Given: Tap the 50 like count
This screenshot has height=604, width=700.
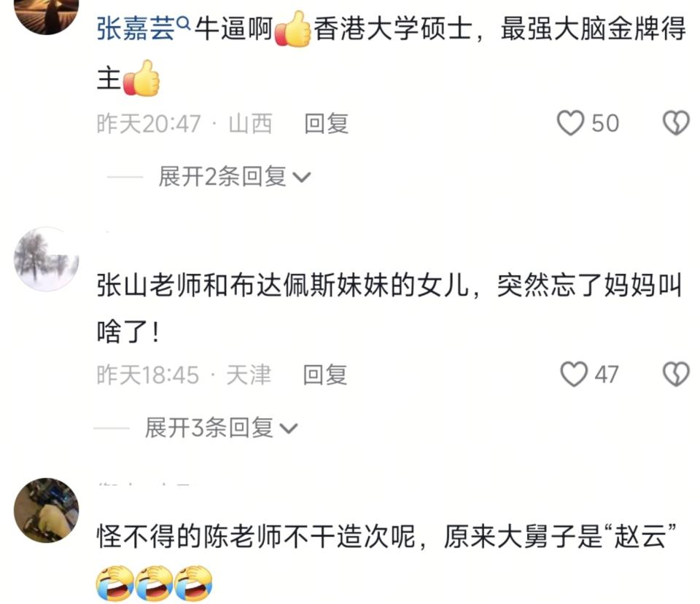Looking at the screenshot, I should coord(605,124).
